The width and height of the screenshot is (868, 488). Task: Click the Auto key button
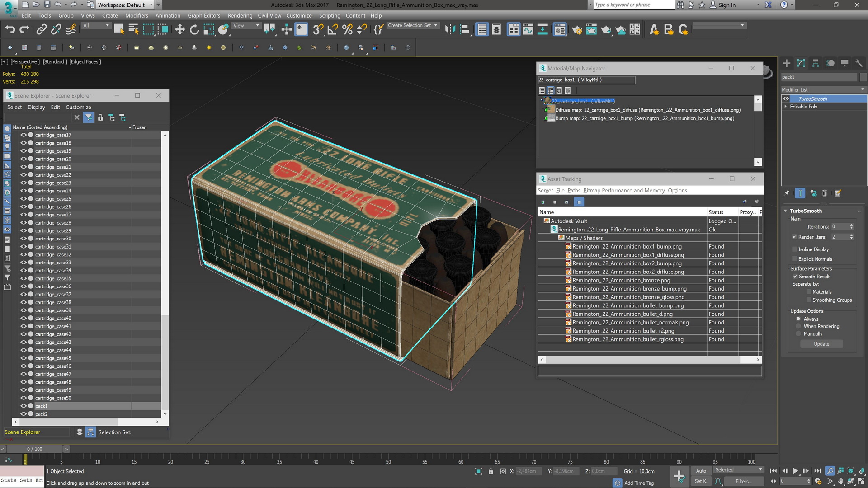pos(701,471)
